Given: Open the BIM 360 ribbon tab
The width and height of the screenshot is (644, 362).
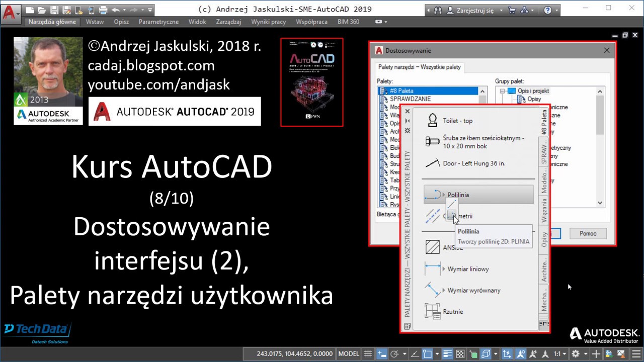Looking at the screenshot, I should (349, 22).
